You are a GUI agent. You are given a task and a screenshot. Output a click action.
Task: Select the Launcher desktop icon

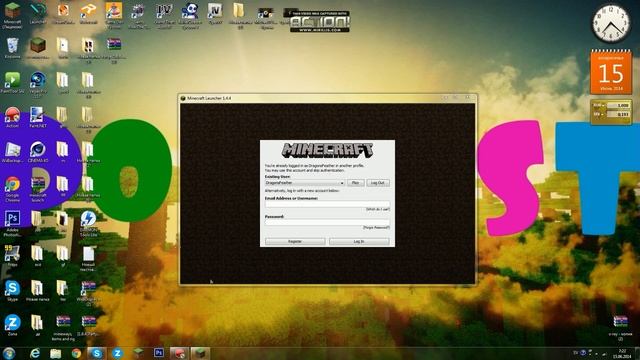pos(38,12)
